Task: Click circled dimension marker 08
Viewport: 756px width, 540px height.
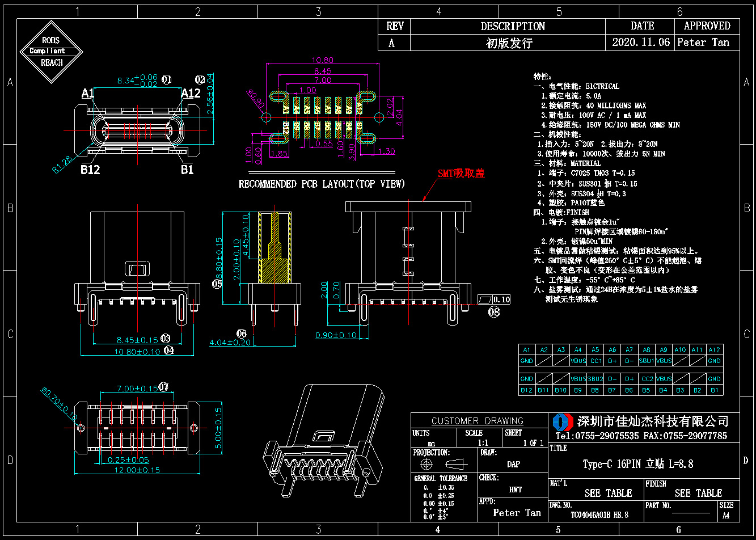Action: point(495,311)
